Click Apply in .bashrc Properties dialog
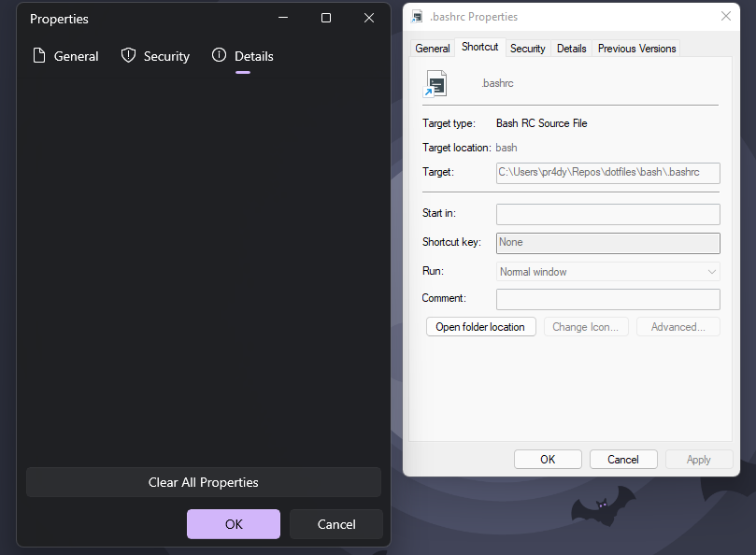This screenshot has width=756, height=555. tap(699, 460)
